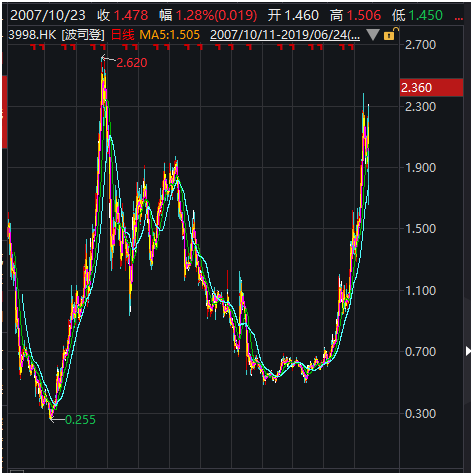Click the red bar on the left edge

pos(5,112)
